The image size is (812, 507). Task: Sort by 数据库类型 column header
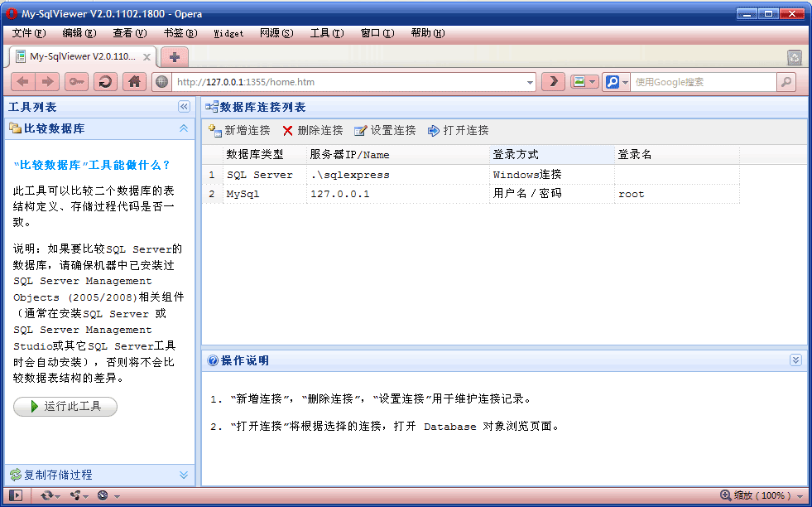coord(265,154)
